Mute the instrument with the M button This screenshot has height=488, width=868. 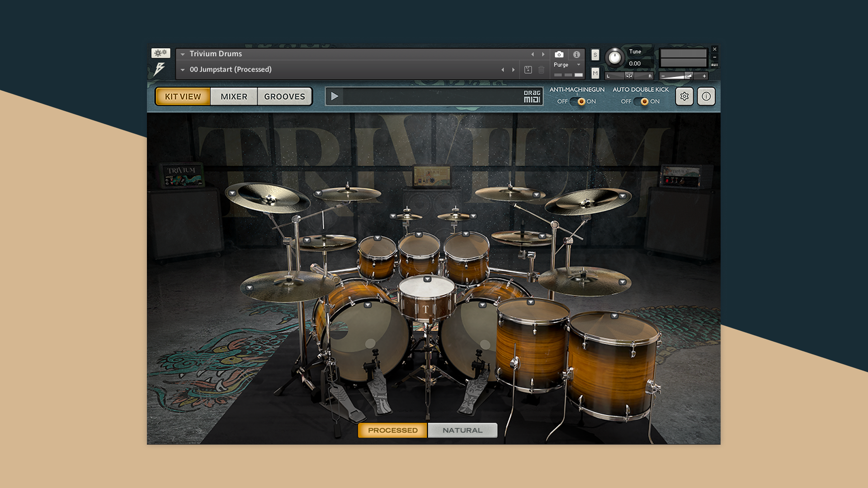coord(595,73)
